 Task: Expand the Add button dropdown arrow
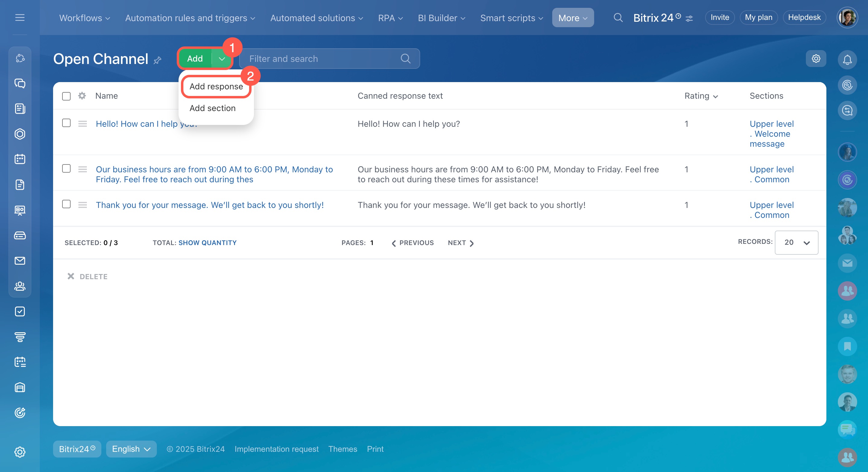[x=222, y=59]
